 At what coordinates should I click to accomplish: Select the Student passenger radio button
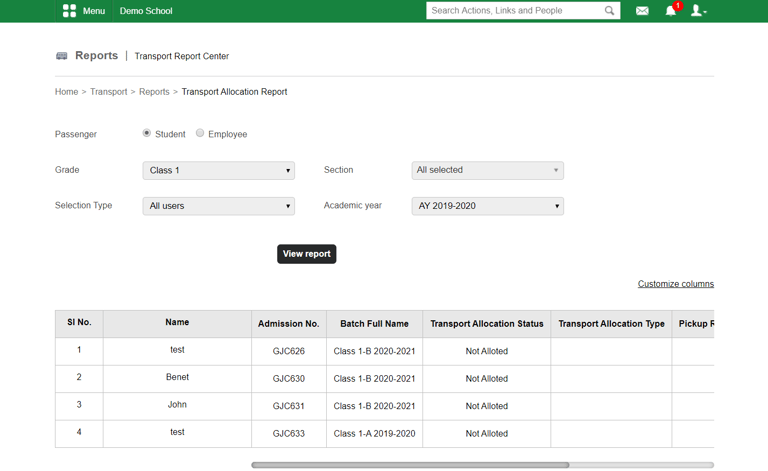pyautogui.click(x=147, y=133)
